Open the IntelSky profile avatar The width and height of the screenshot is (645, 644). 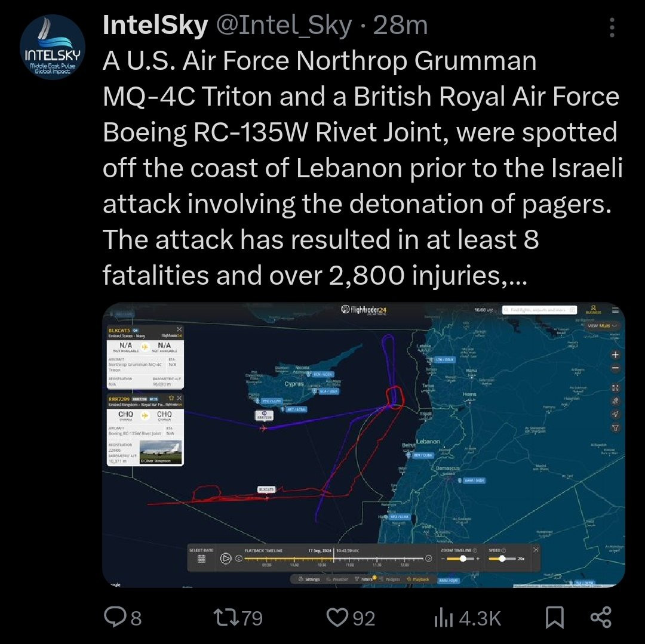[52, 47]
